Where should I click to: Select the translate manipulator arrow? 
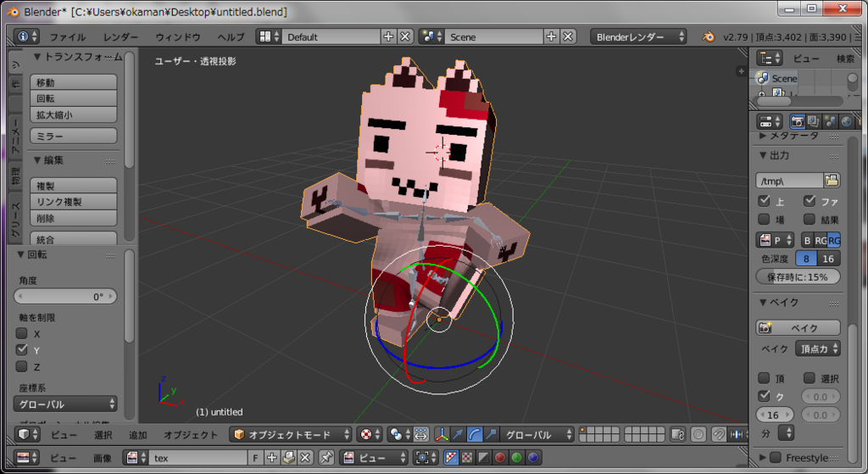[x=458, y=435]
